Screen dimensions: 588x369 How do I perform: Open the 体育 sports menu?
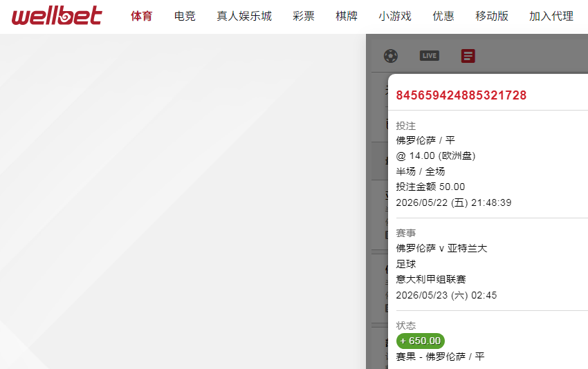(x=142, y=16)
